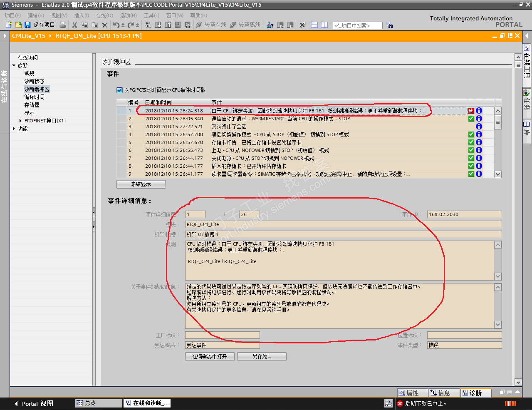Click the 在项目中搜索 search field
Image resolution: width=532 pixels, height=410 pixels.
(357, 25)
